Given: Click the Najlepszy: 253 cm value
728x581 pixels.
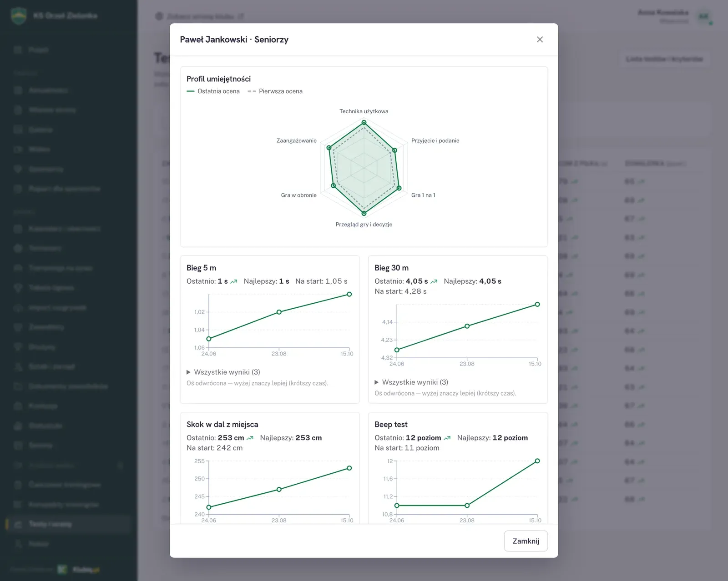Looking at the screenshot, I should tap(291, 438).
